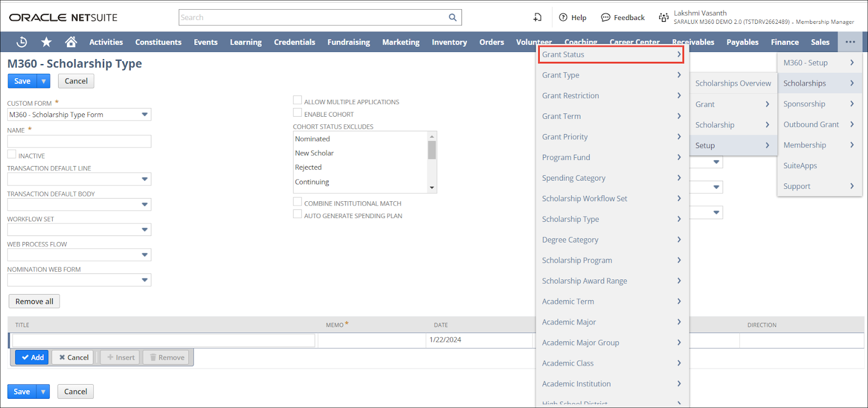Click the shortcuts star icon
Viewport: 868px width, 408px height.
pos(47,42)
